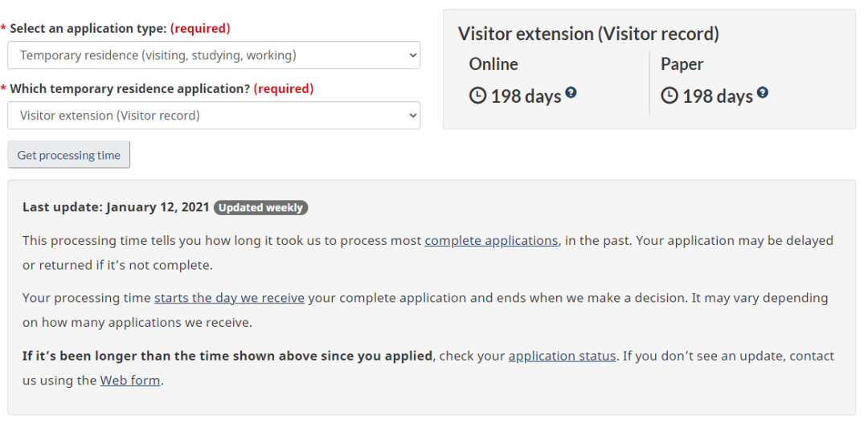Image resolution: width=868 pixels, height=428 pixels.
Task: Click the Get processing time button
Action: 68,155
